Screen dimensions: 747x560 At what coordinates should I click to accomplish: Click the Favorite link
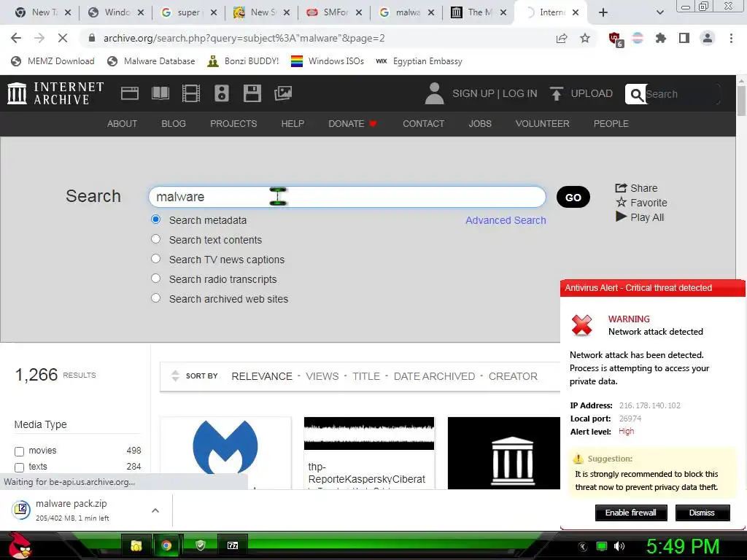tap(641, 203)
